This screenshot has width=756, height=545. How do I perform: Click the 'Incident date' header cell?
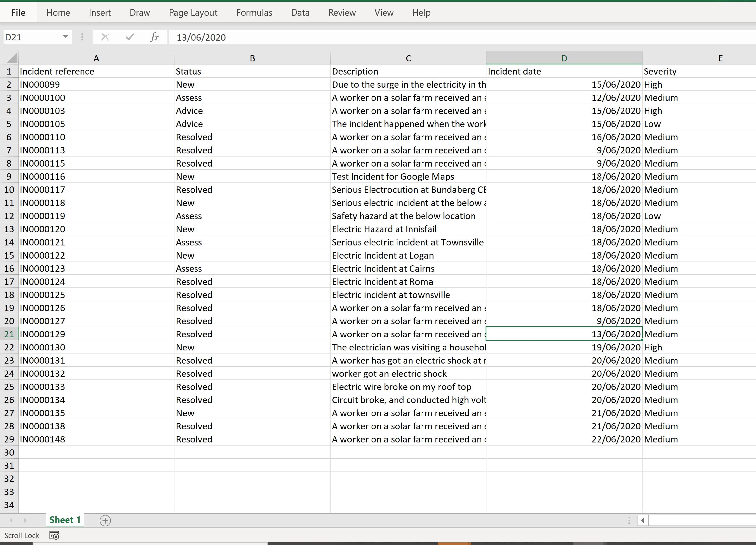coord(564,71)
